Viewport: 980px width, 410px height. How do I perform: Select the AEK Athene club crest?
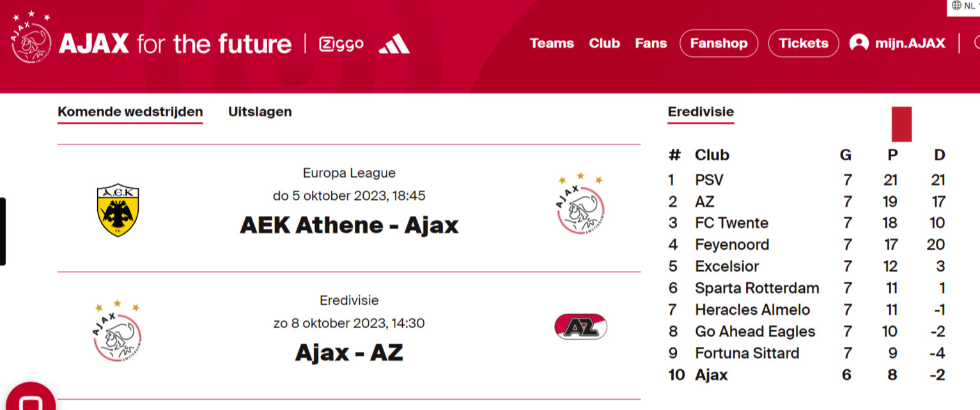click(x=118, y=211)
